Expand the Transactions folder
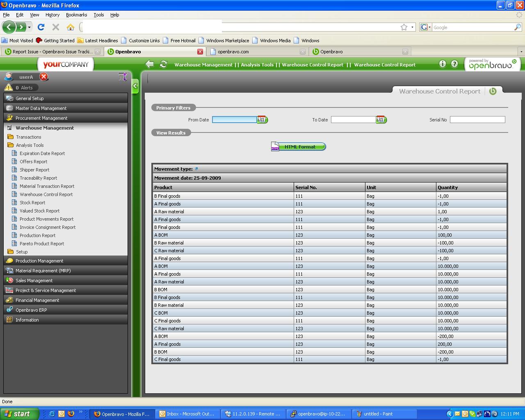Screen dimensions: 525x420 click(x=28, y=137)
